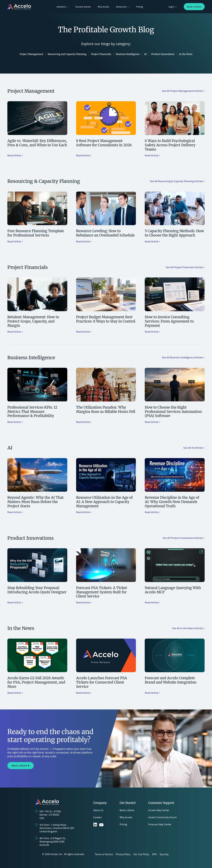The width and height of the screenshot is (212, 868).
Task: Open the G2 Fall 2026 awards thumbnail
Action: [37, 655]
